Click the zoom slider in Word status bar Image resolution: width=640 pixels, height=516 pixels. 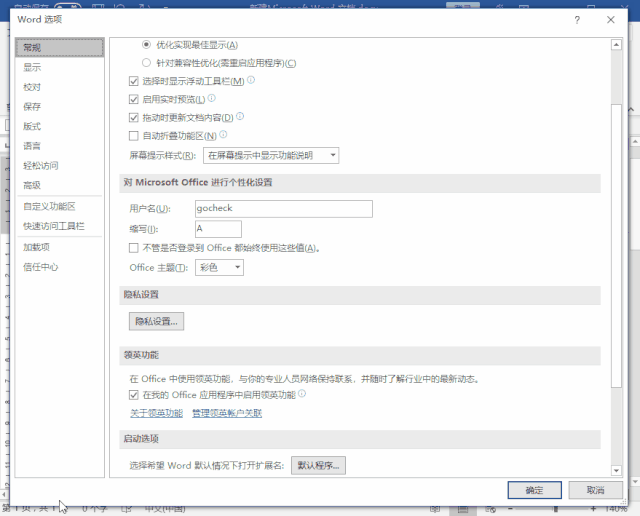[x=556, y=509]
